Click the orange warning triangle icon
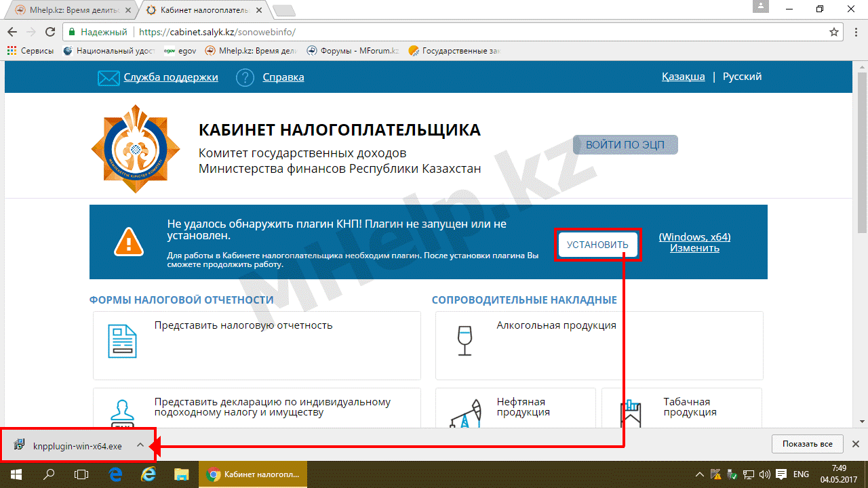Viewport: 868px width, 488px height. click(x=129, y=243)
